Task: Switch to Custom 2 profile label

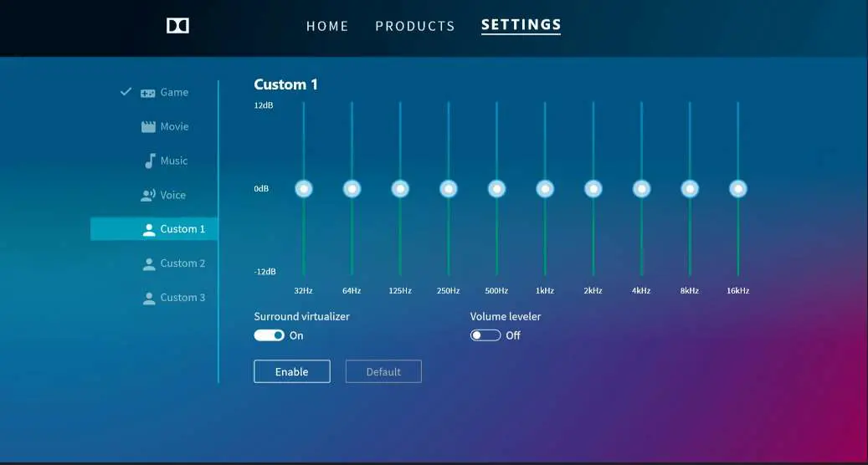Action: point(182,263)
